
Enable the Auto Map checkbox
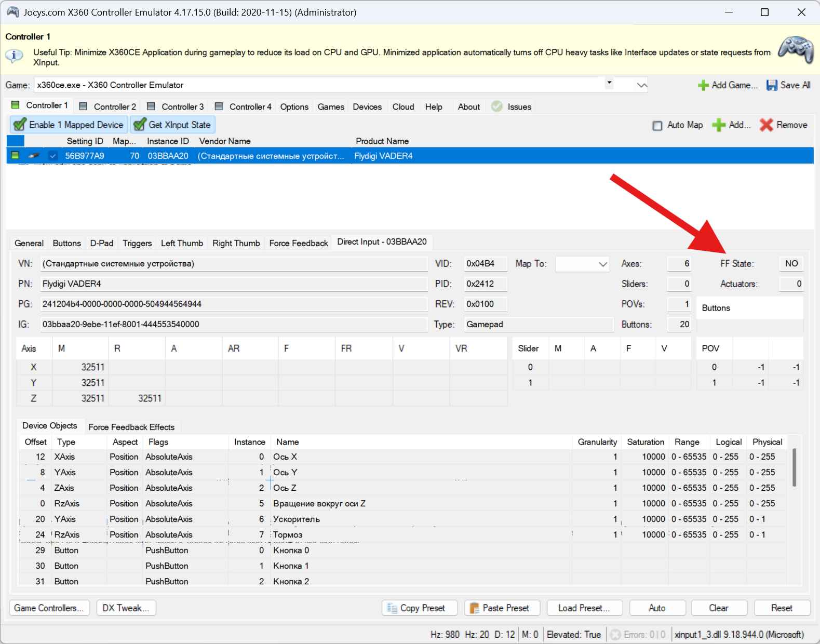tap(657, 126)
